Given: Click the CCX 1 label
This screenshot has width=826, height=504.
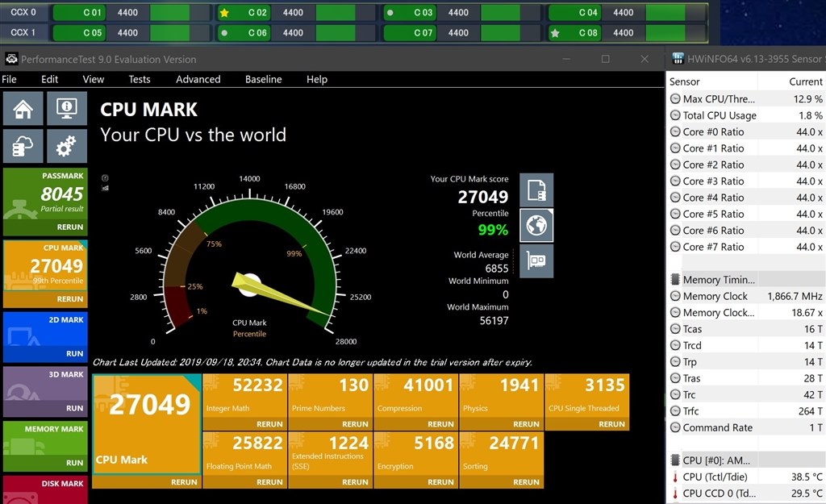Looking at the screenshot, I should click(x=23, y=32).
